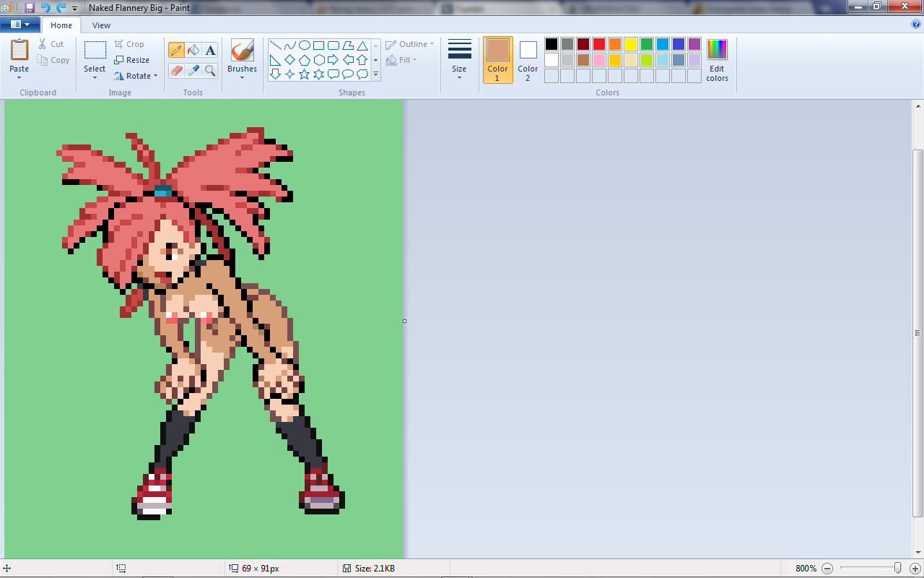Click the Help question mark icon

(916, 24)
